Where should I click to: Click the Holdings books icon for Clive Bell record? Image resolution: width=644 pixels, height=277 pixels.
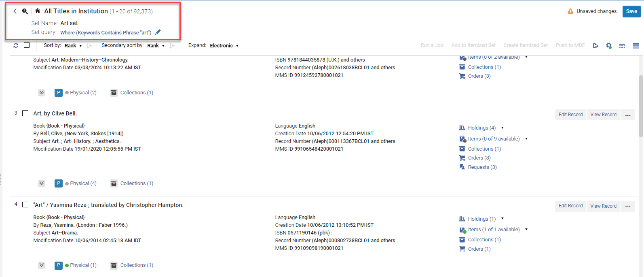(462, 128)
